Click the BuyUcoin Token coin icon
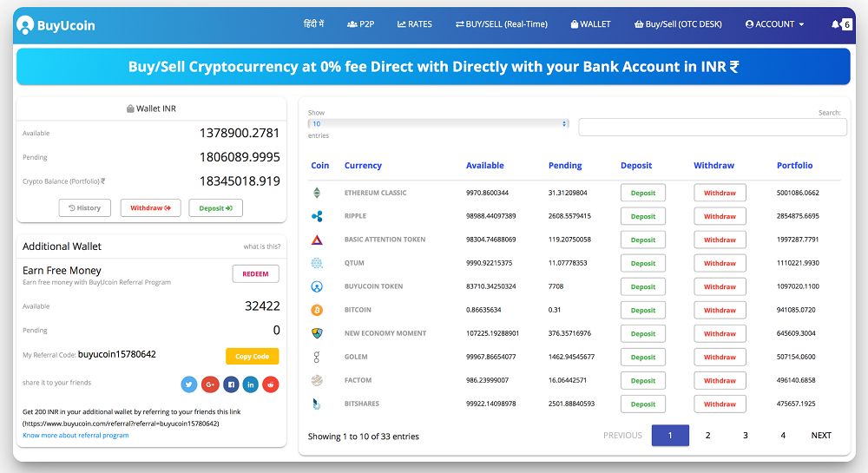 [317, 286]
